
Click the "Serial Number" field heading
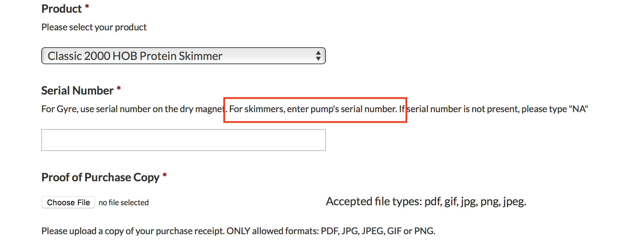point(77,91)
